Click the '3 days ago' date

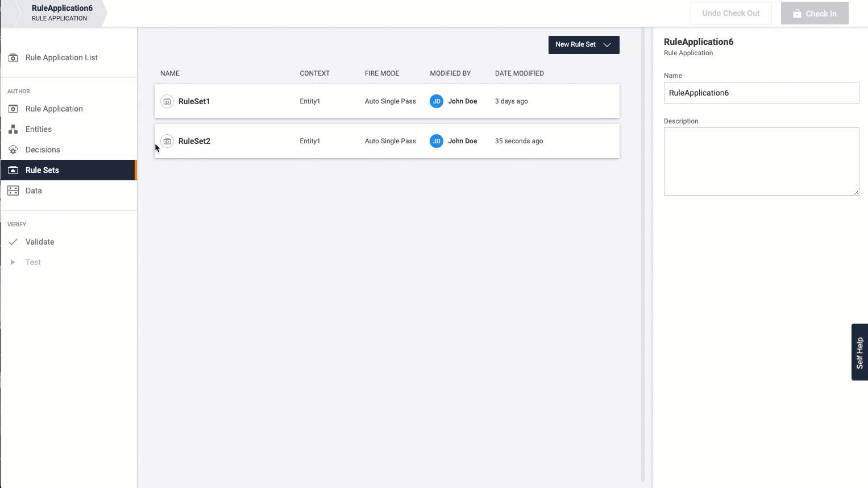(x=512, y=101)
